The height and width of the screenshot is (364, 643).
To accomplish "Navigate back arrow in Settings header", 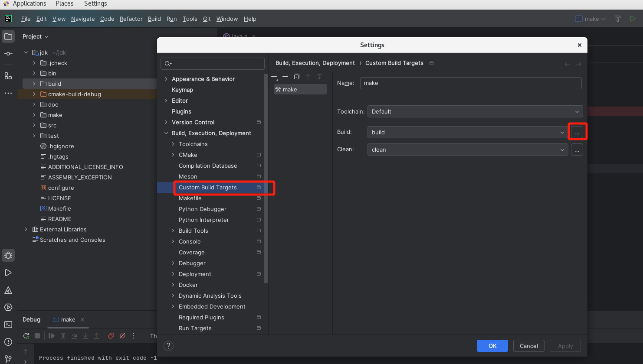I will point(568,64).
